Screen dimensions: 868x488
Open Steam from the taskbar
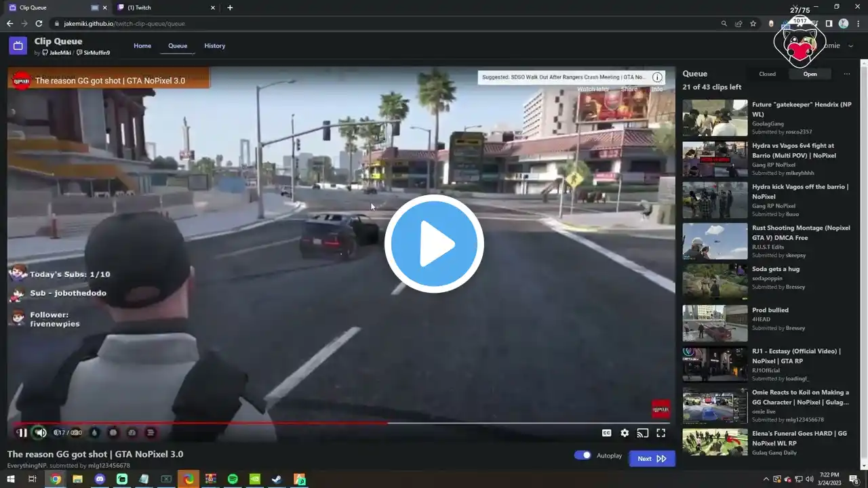[277, 479]
